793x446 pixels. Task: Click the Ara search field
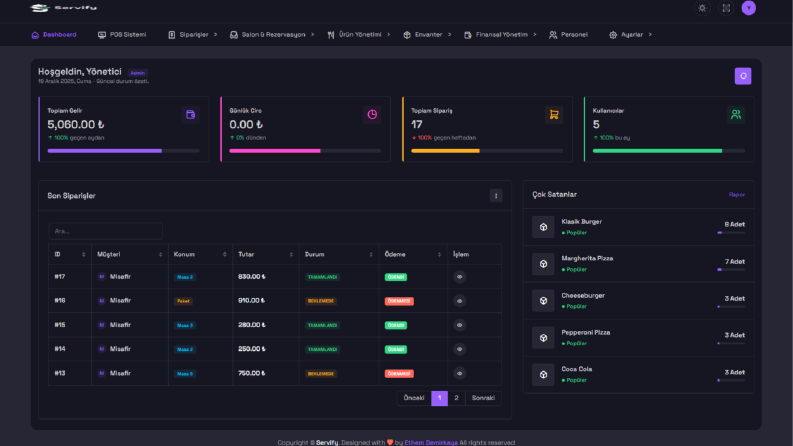105,231
